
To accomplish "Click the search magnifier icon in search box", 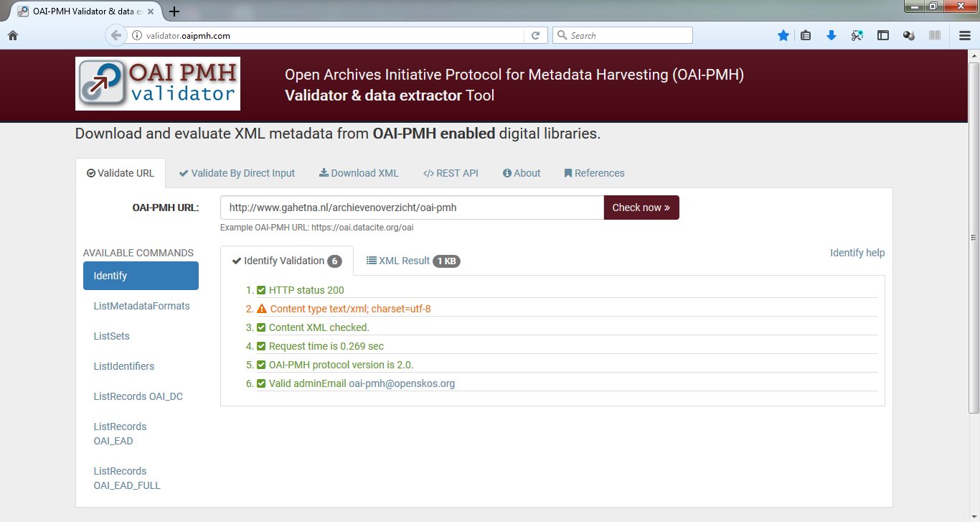I will click(x=562, y=35).
